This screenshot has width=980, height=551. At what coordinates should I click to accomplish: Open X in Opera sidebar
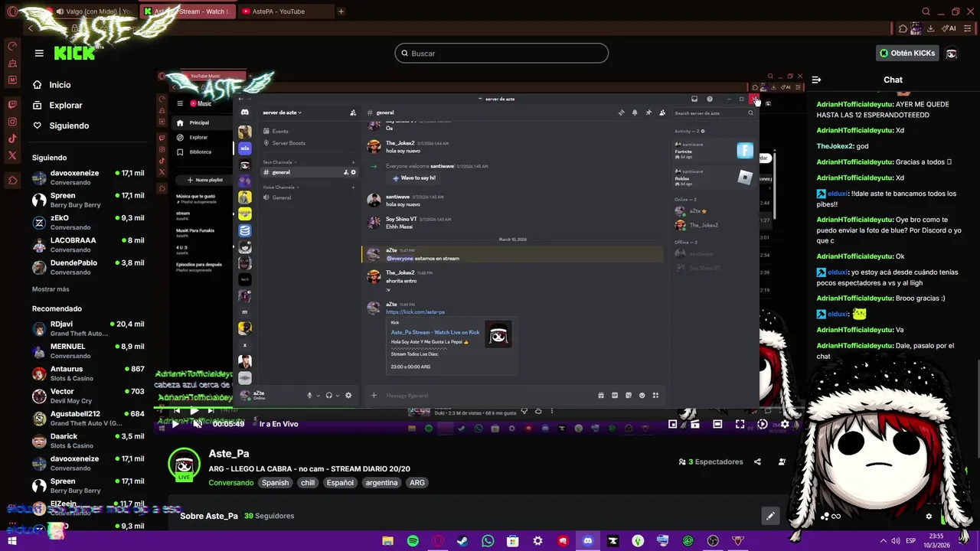coord(12,155)
